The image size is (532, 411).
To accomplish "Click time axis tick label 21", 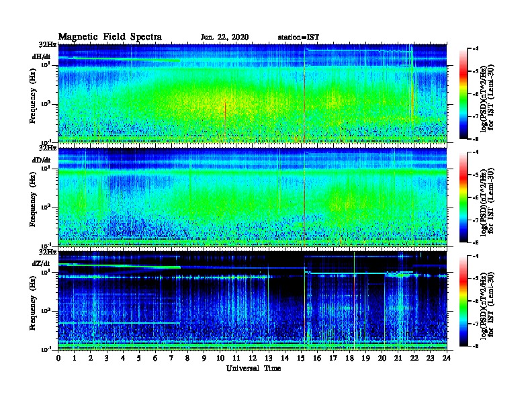I will click(398, 358).
